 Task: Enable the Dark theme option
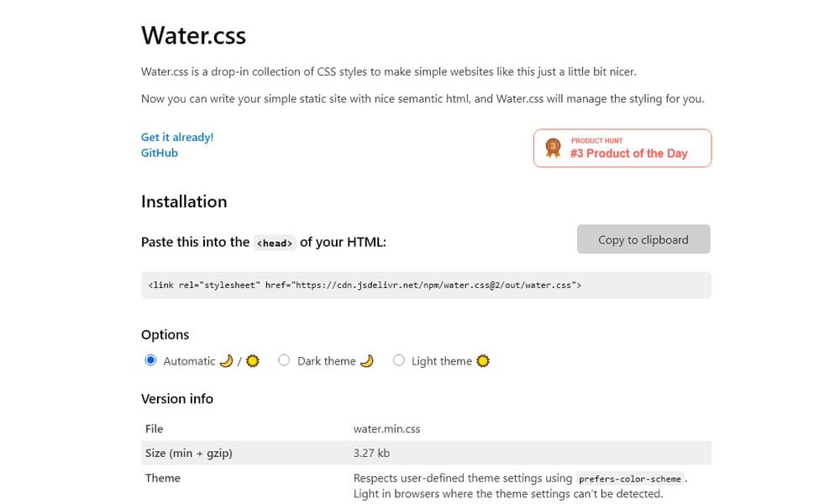(x=284, y=360)
